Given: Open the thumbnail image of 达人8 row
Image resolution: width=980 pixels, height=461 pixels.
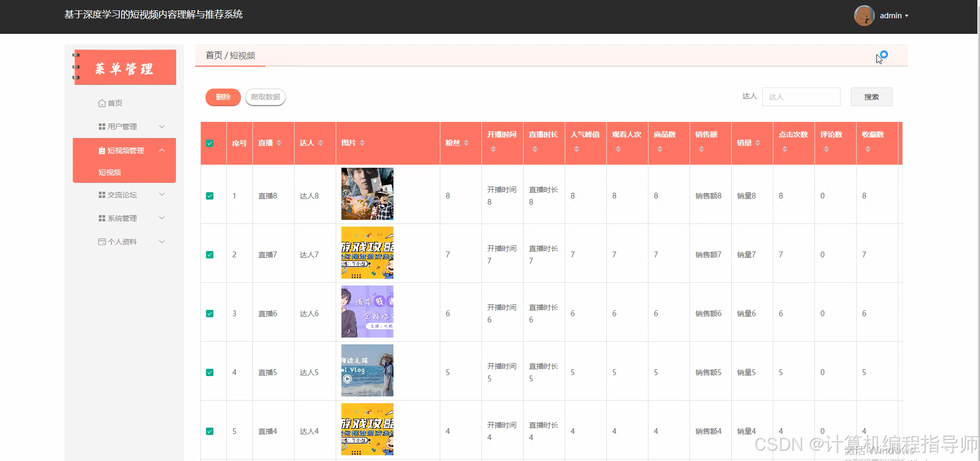Looking at the screenshot, I should 367,194.
